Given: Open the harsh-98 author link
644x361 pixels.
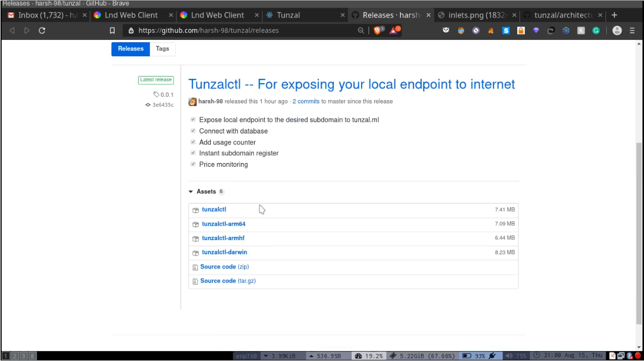Looking at the screenshot, I should [x=210, y=102].
